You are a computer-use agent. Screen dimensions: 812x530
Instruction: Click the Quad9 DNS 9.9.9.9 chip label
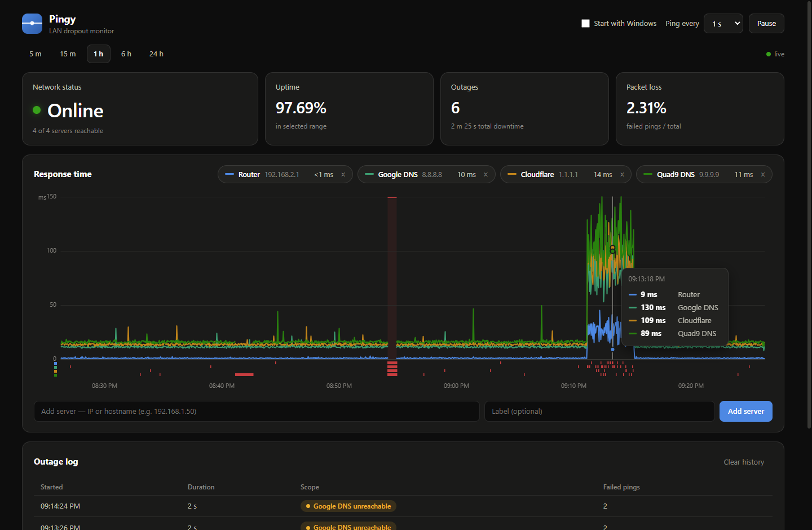688,175
